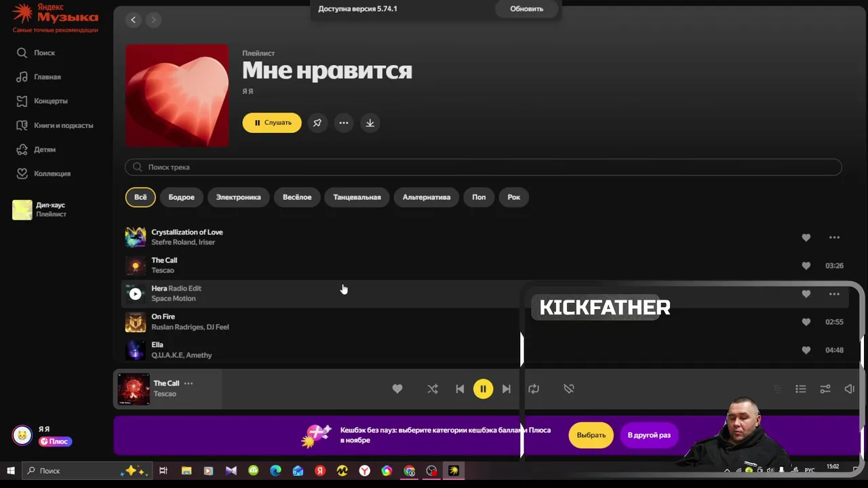Select the Танцевальная filter chip
The image size is (868, 488).
357,197
